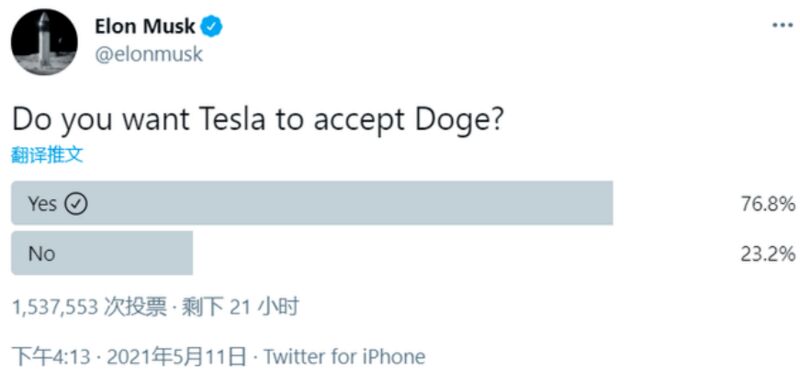
Task: Click the word Yes in the poll
Action: (x=42, y=204)
